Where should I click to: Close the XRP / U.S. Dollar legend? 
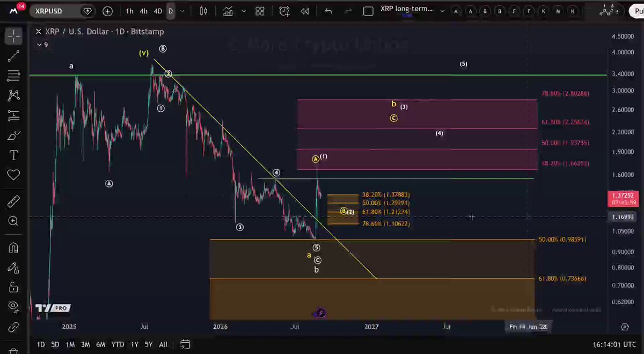pos(39,32)
